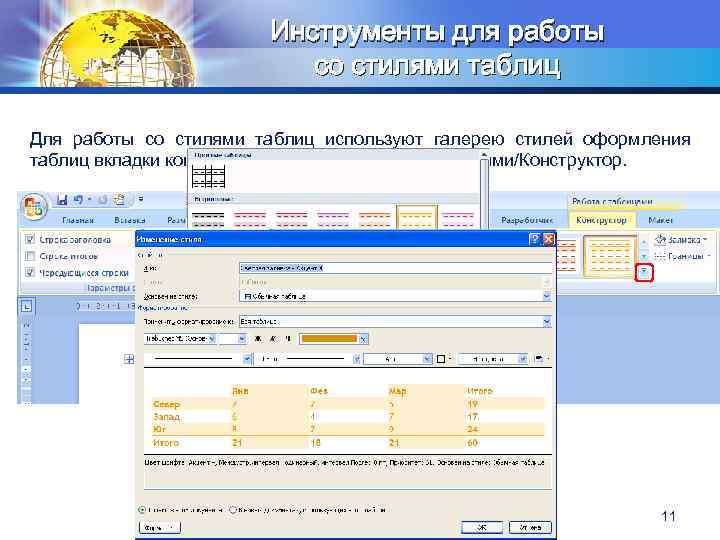Click Undo arrow in quick access toolbar

(x=79, y=200)
